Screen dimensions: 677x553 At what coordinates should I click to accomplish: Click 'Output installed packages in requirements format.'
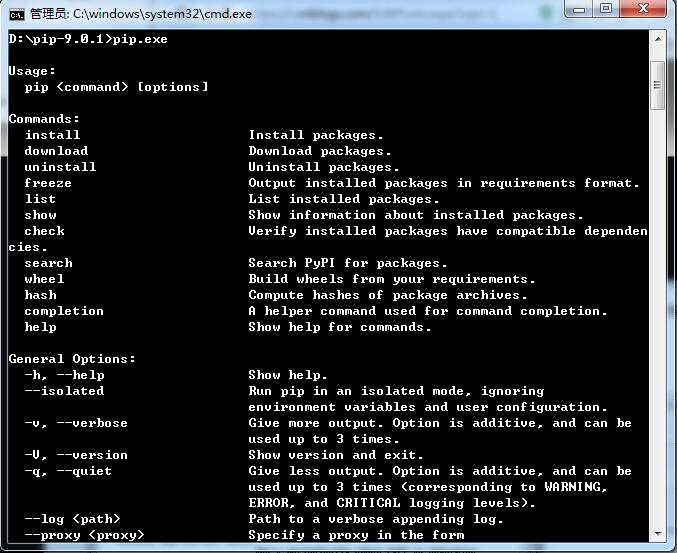tap(443, 183)
